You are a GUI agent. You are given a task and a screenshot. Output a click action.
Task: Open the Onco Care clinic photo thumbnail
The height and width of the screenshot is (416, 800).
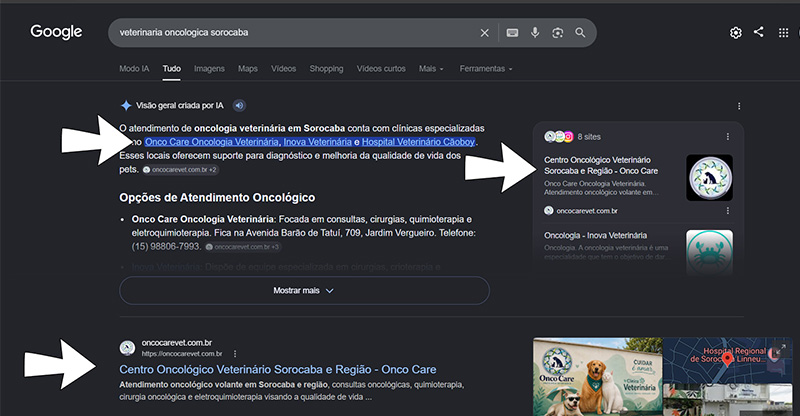point(597,377)
